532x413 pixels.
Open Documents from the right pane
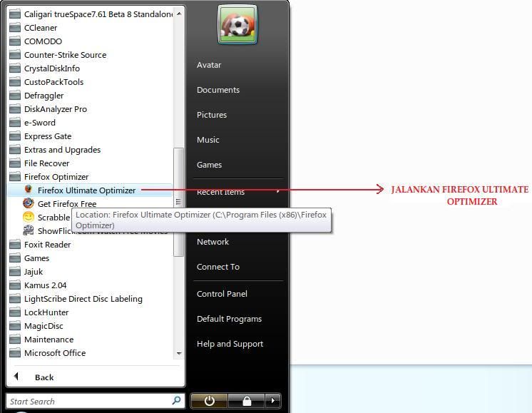[x=218, y=90]
